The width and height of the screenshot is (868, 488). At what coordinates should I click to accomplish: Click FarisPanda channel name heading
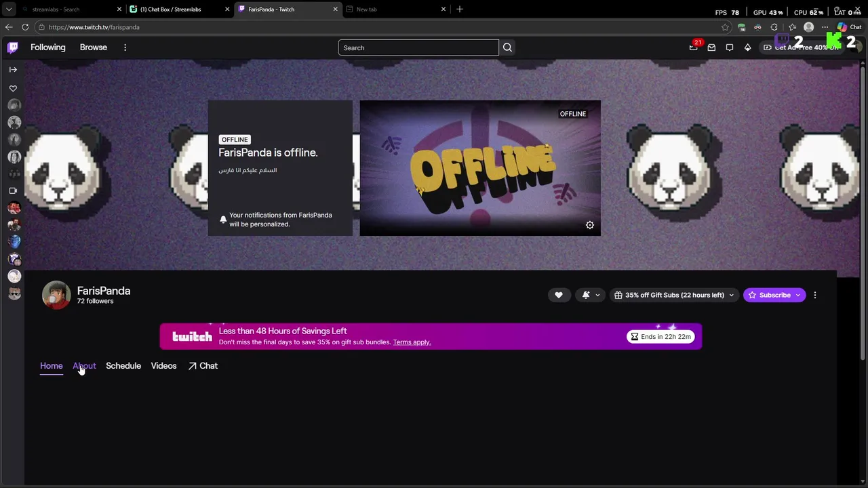click(104, 291)
